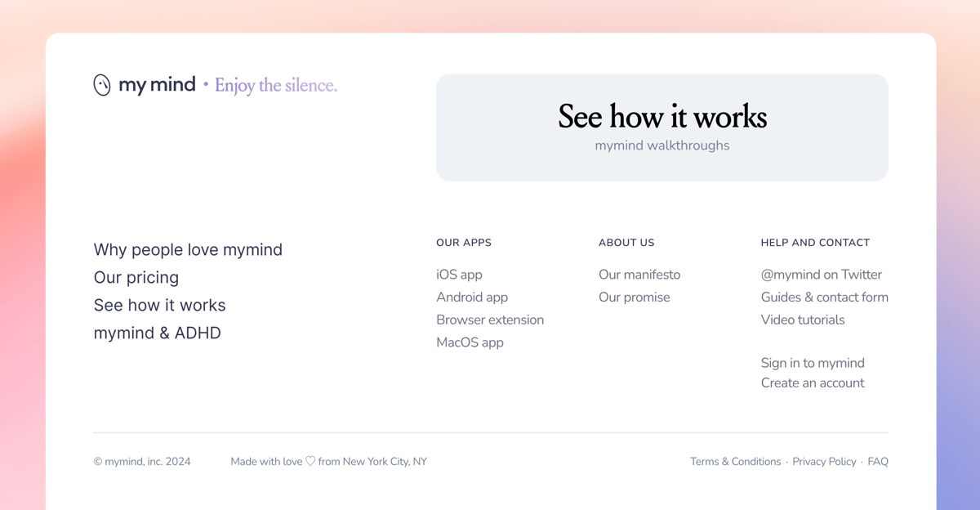Click the mymind face logo icon
Viewport: 980px width, 510px height.
pyautogui.click(x=101, y=83)
